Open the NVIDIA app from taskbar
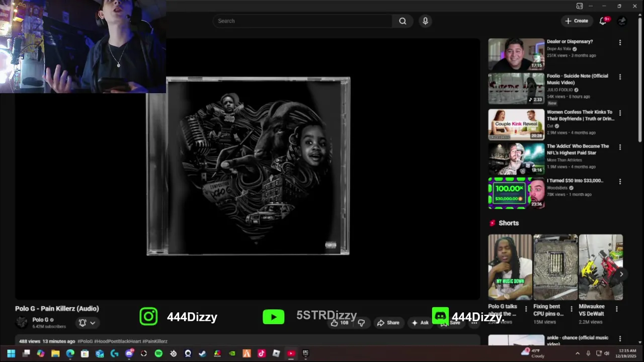This screenshot has height=362, width=644. point(232,353)
